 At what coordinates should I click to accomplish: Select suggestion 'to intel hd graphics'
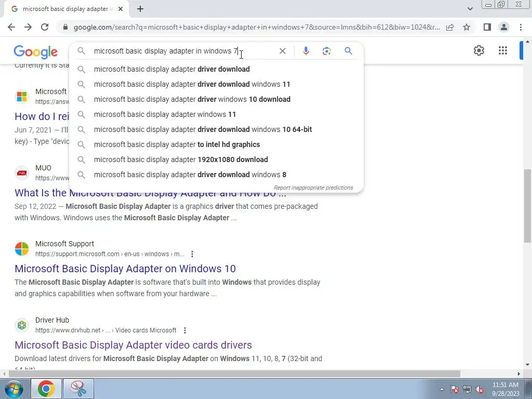216,144
